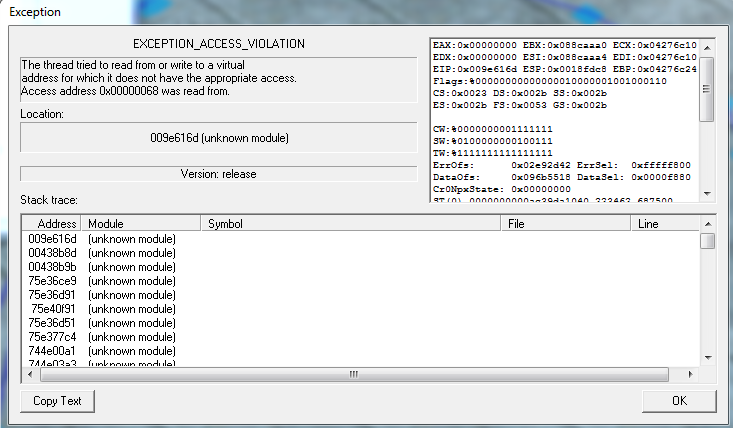Click the SW status word line
The image size is (733, 428).
coord(493,141)
